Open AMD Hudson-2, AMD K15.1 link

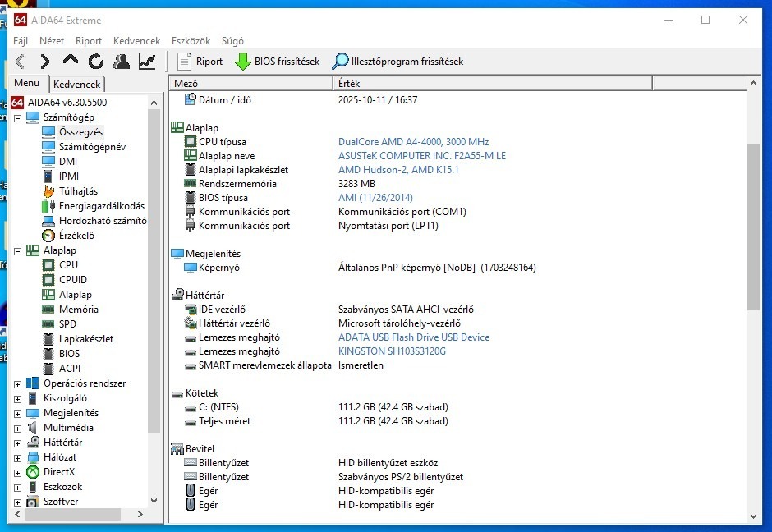[398, 170]
